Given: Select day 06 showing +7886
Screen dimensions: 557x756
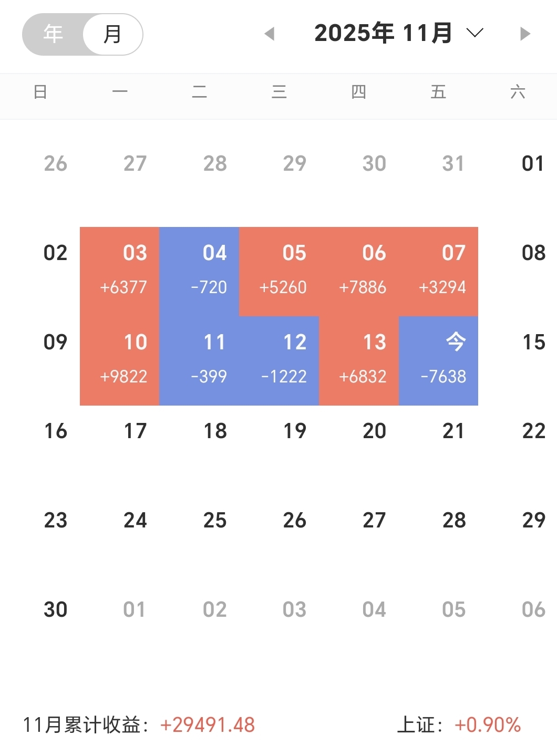Looking at the screenshot, I should 359,272.
